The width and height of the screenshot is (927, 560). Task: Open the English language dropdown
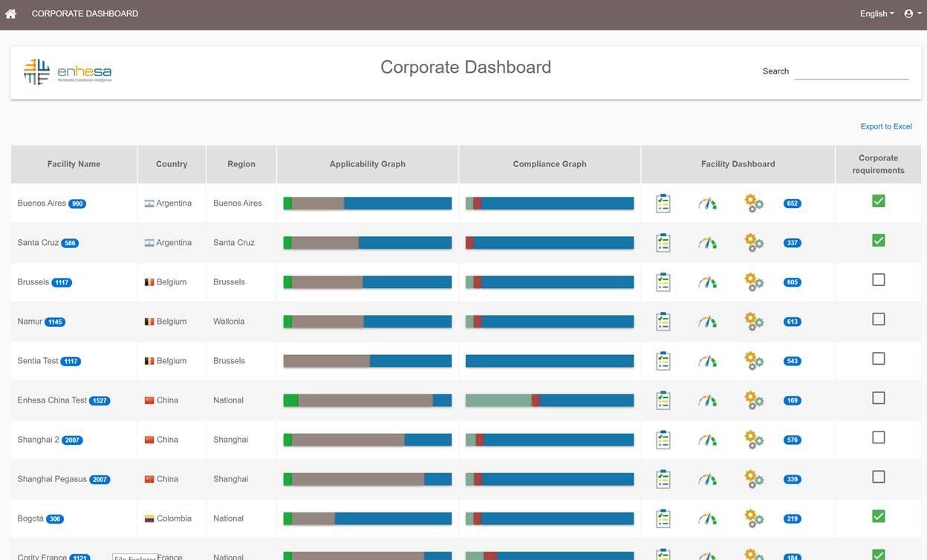point(877,13)
